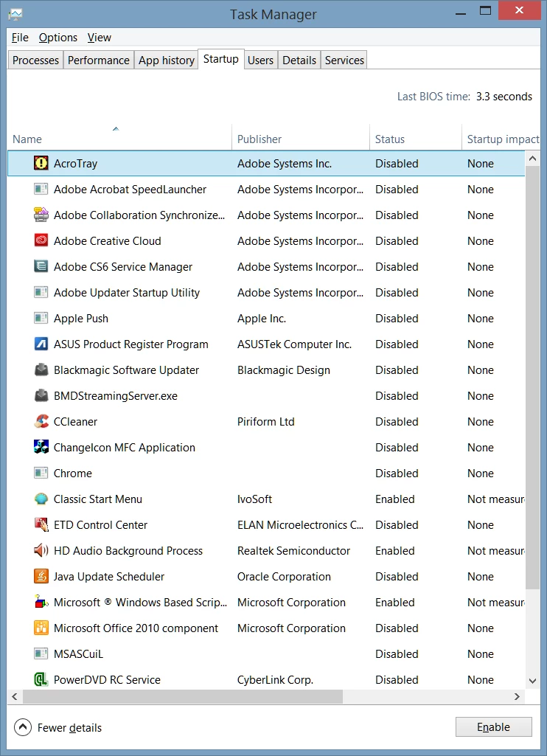
Task: Click the ChangeIcon MFC Application icon
Action: [41, 447]
